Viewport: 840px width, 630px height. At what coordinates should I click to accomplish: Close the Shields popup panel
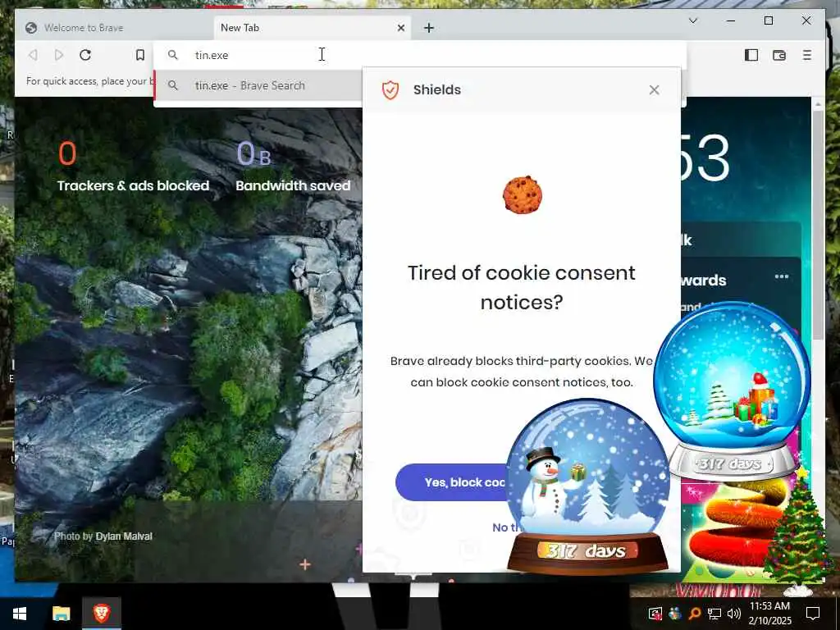[x=654, y=90]
